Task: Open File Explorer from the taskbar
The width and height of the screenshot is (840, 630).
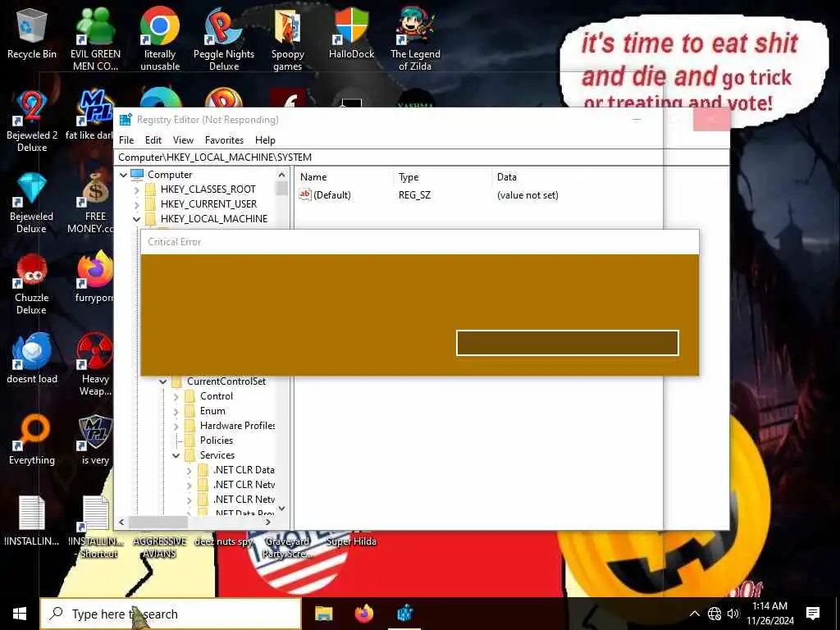Action: (x=323, y=614)
